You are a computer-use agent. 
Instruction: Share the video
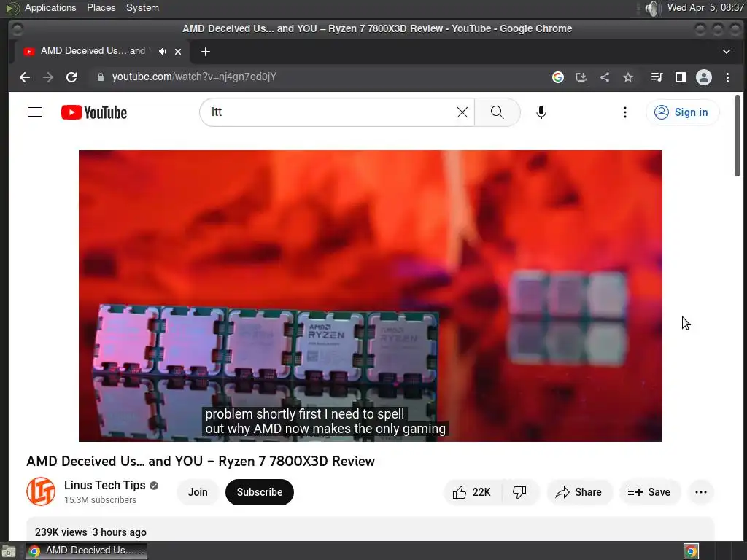(578, 492)
